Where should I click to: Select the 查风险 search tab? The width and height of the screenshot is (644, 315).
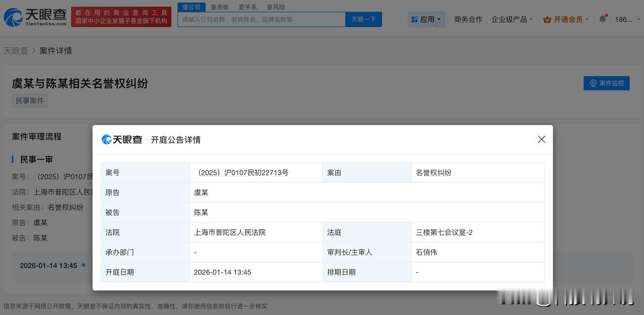[276, 7]
